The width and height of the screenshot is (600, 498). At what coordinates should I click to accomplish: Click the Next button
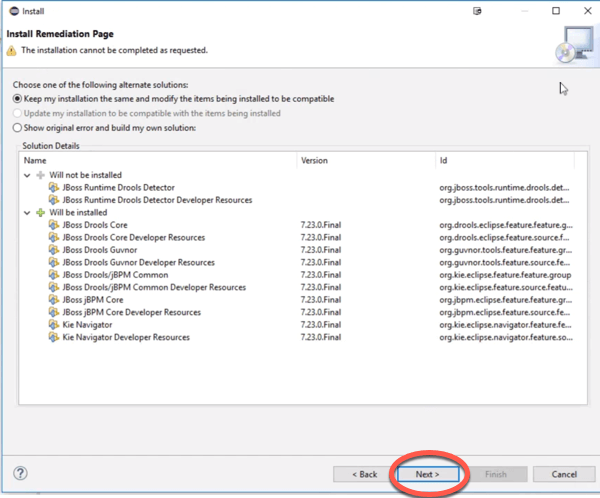(x=427, y=474)
